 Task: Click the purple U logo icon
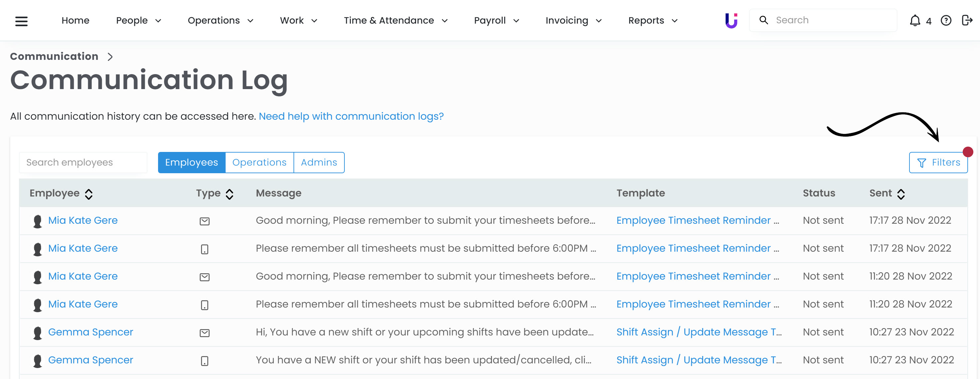coord(731,21)
